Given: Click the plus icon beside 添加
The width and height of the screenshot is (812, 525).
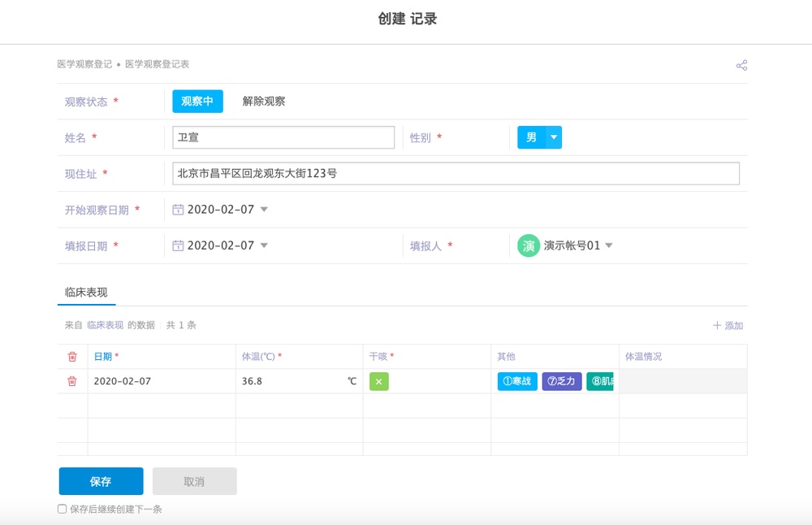Looking at the screenshot, I should click(x=717, y=325).
